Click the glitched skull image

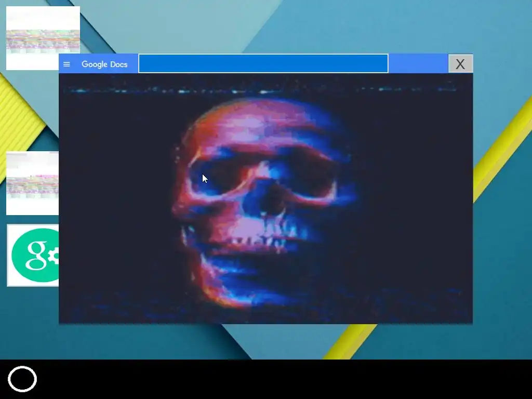(x=265, y=198)
